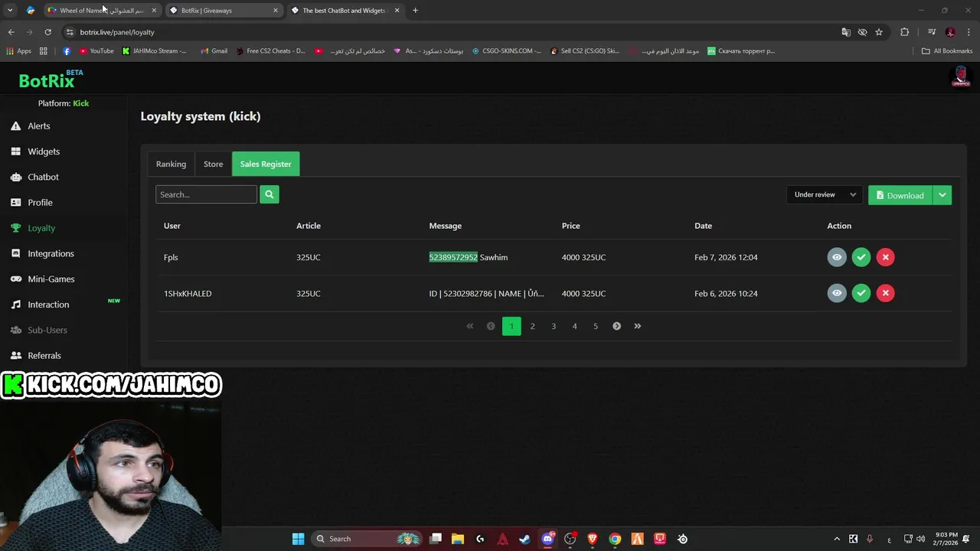Open the Integrations sidebar section
This screenshot has width=980, height=551.
point(51,253)
